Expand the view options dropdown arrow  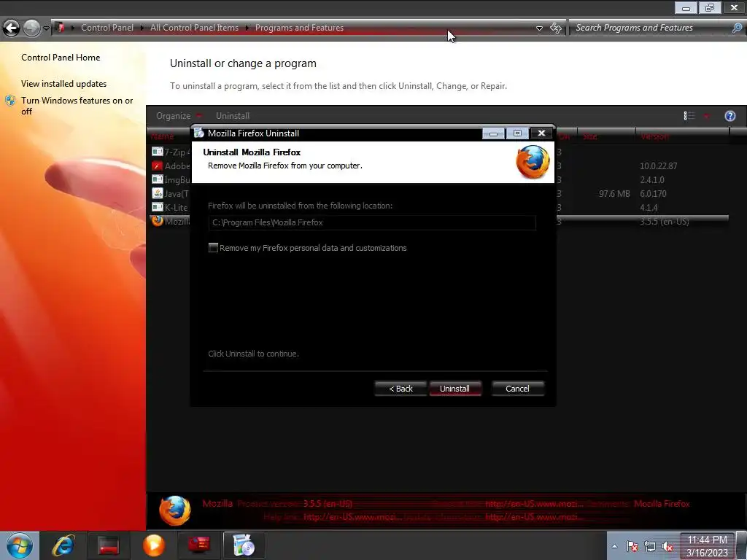pyautogui.click(x=706, y=116)
